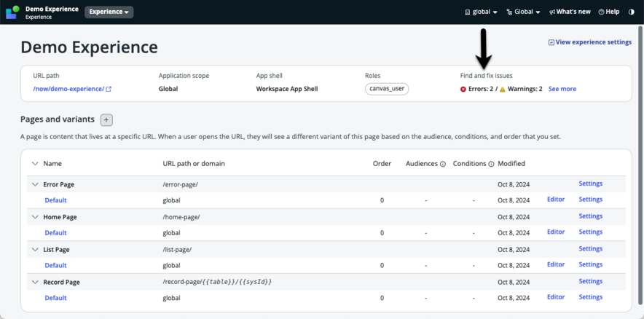Image resolution: width=644 pixels, height=319 pixels.
Task: Click the Audiences info icon
Action: click(443, 164)
